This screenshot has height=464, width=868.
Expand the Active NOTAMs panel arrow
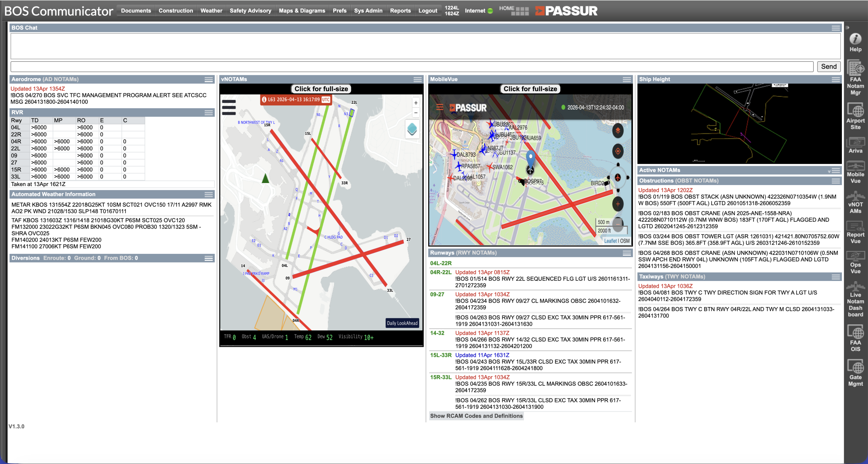[829, 171]
